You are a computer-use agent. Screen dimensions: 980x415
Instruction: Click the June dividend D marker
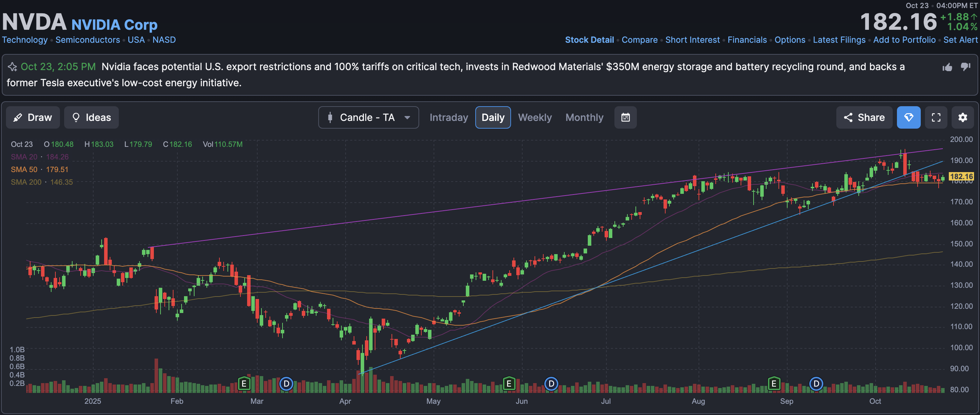[x=551, y=384]
